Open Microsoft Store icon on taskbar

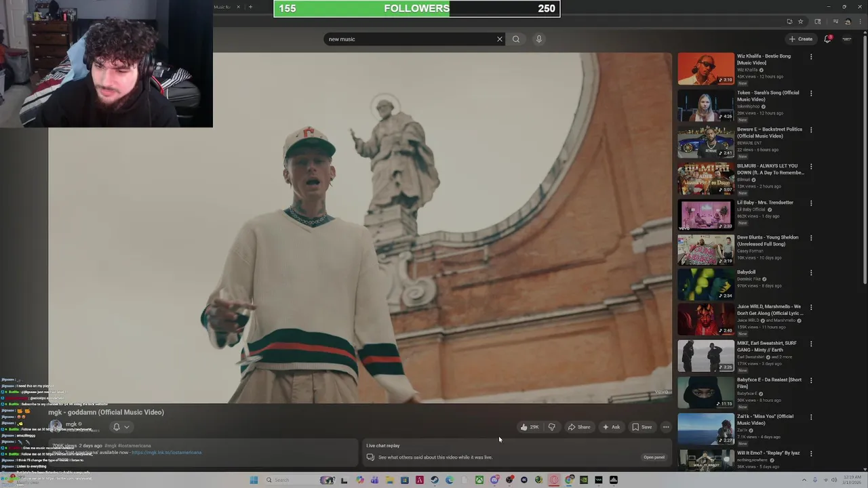404,480
